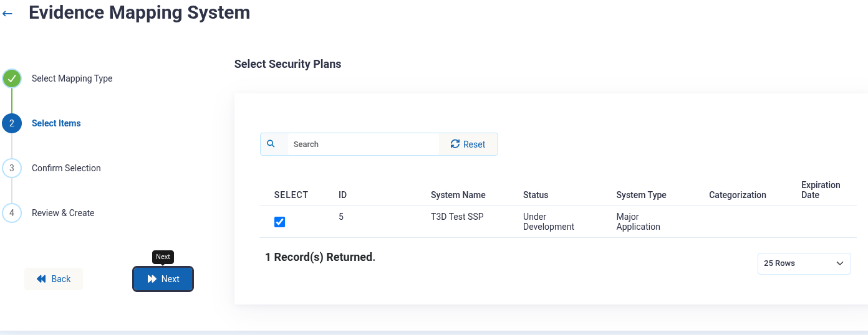Click the back arrow beside page title
The width and height of the screenshot is (868, 335).
(x=7, y=13)
